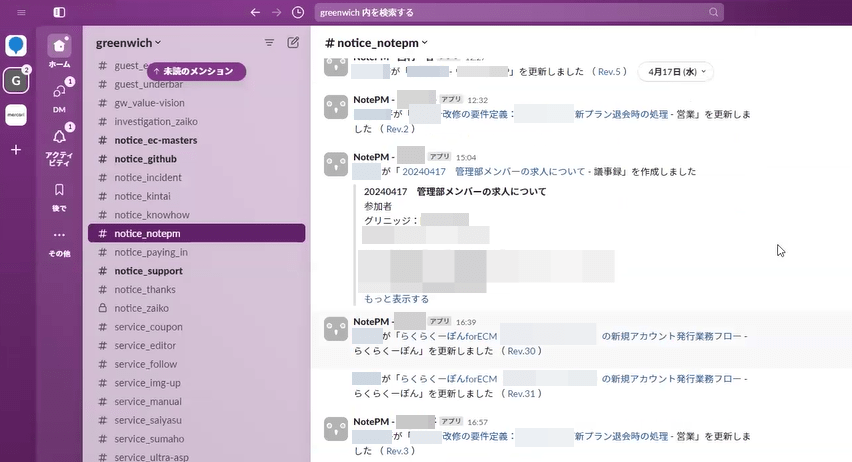Add a workspace with plus icon
This screenshot has width=852, height=462.
[16, 150]
